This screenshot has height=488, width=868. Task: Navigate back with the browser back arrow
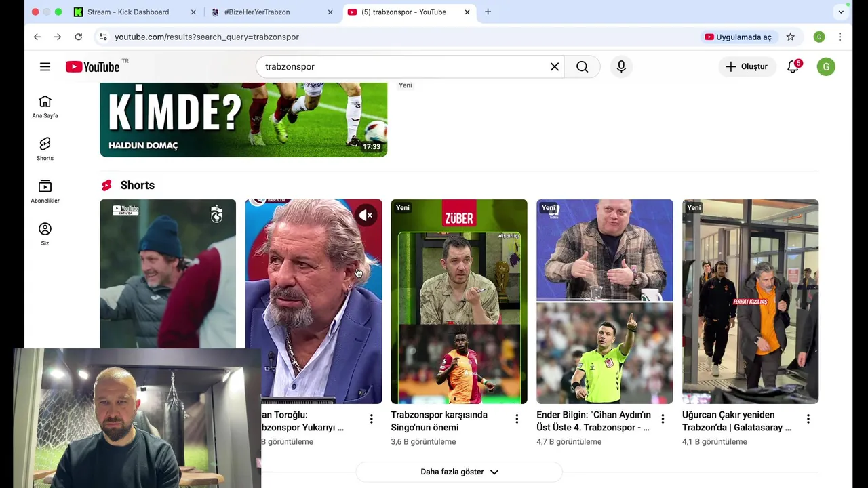tap(37, 37)
